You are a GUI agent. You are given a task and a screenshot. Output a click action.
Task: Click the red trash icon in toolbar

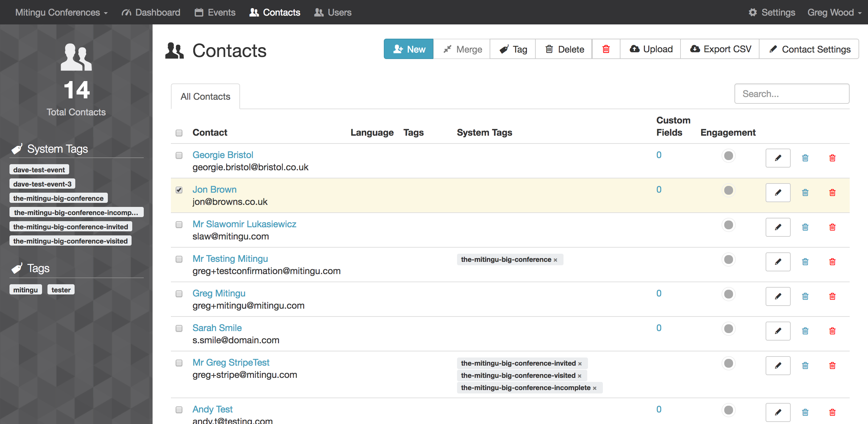(x=606, y=49)
